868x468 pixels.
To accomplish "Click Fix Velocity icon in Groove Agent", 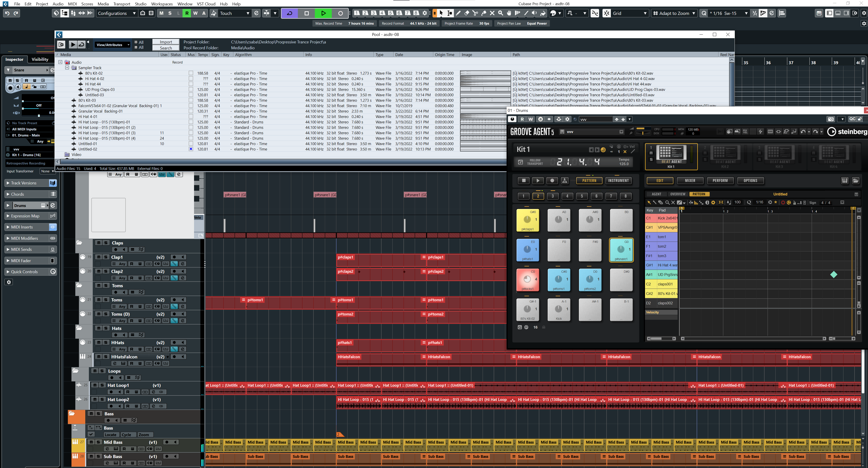I will 745,132.
